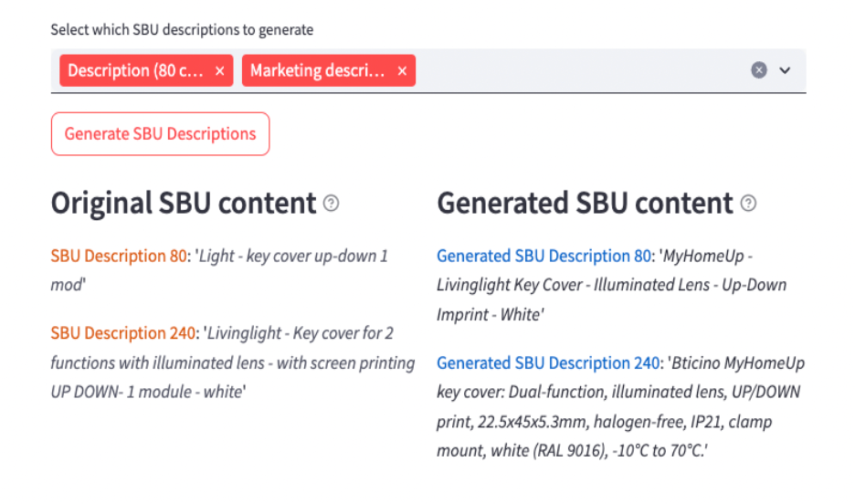The image size is (855, 504).
Task: Clear all selected SBU description options
Action: pyautogui.click(x=758, y=70)
